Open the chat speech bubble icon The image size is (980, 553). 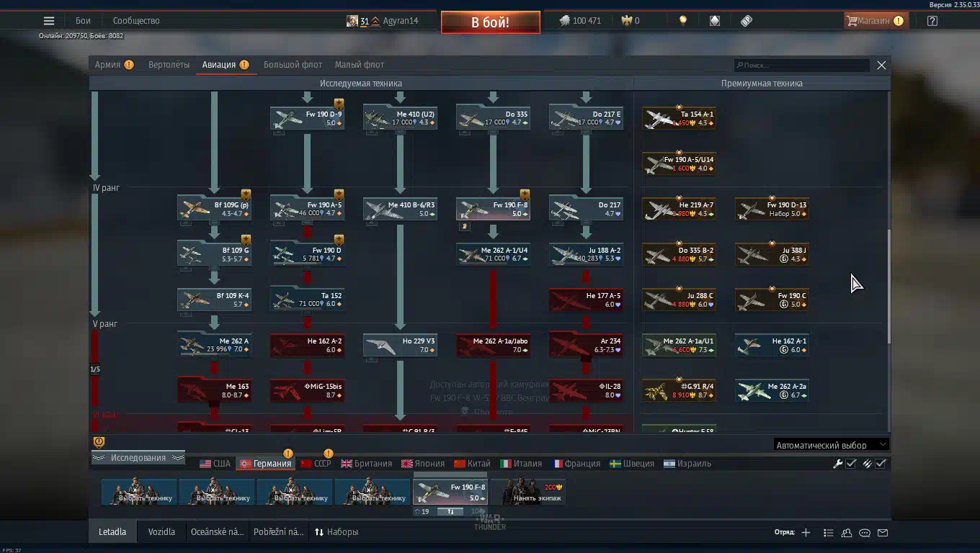[865, 533]
